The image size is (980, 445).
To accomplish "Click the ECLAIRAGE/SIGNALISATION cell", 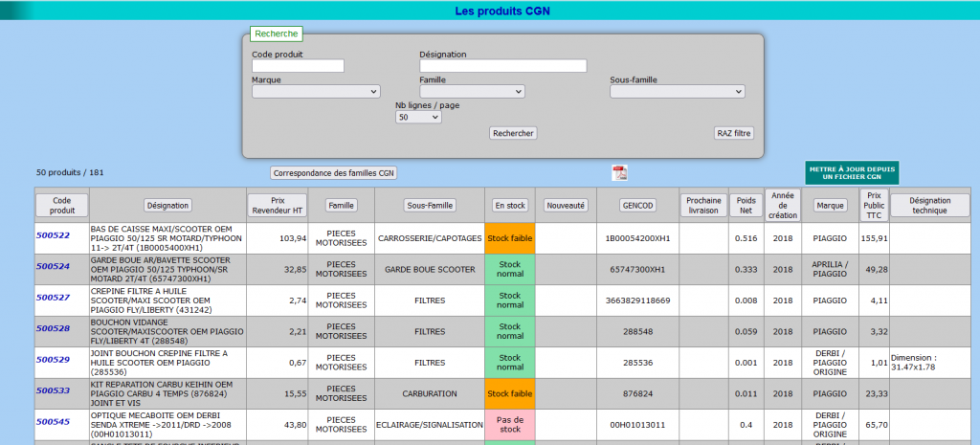I will (430, 425).
